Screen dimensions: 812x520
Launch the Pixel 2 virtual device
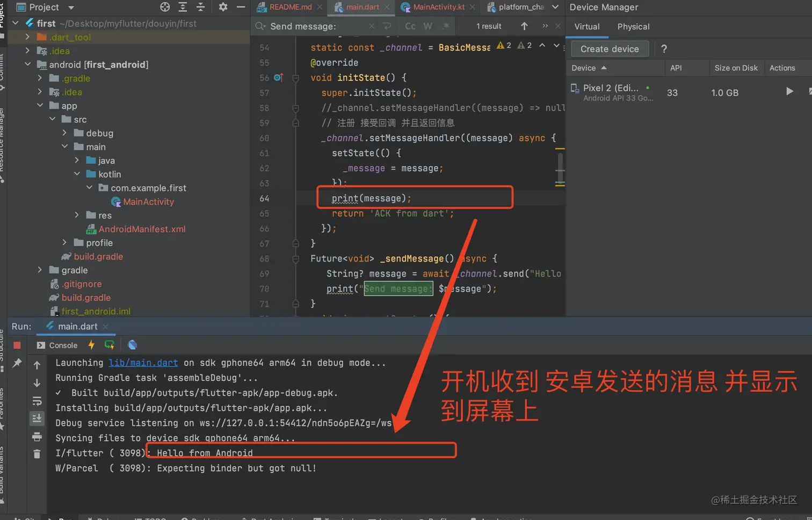tap(789, 91)
